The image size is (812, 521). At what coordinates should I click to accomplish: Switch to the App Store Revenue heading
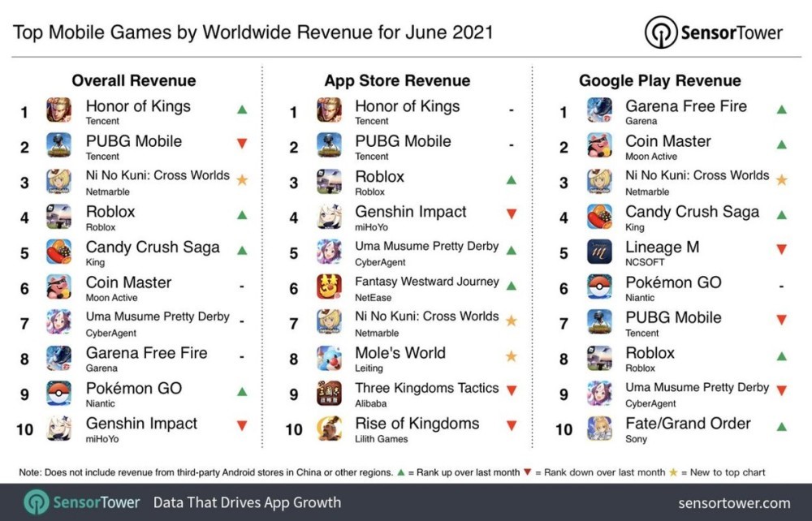click(x=397, y=80)
